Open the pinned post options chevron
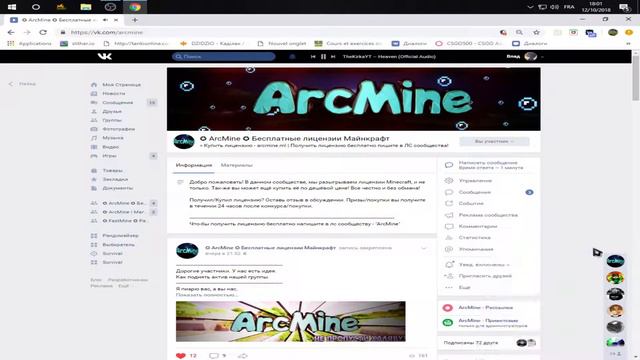The image size is (640, 360). point(424,248)
